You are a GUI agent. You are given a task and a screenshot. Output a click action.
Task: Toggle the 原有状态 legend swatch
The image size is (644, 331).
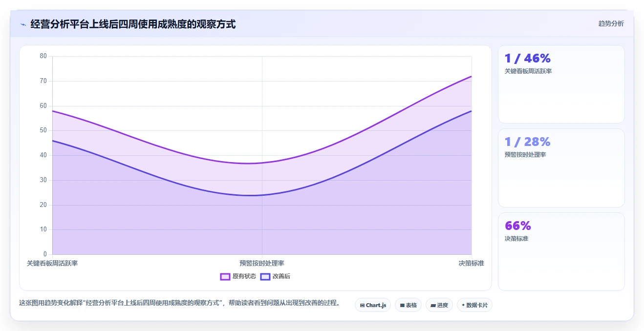pyautogui.click(x=225, y=277)
